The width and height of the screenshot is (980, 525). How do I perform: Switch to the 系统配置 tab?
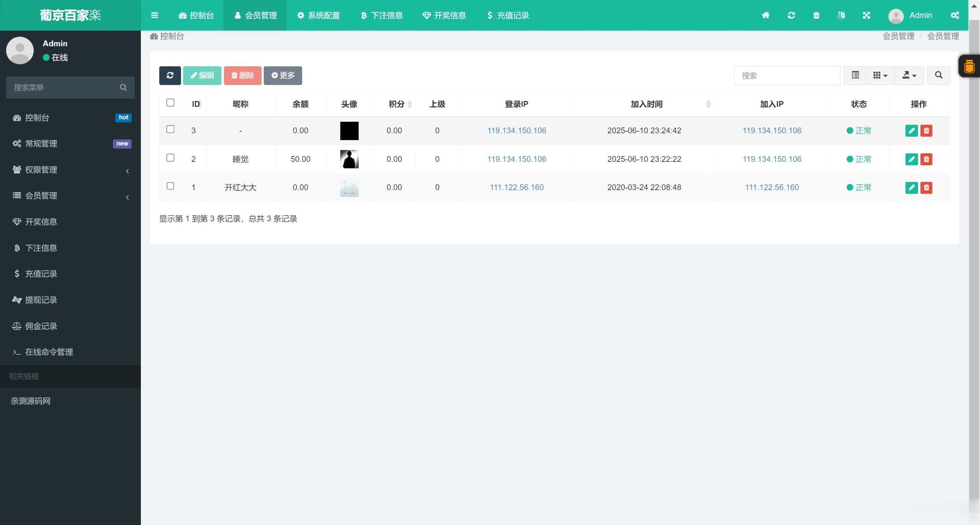tap(318, 15)
